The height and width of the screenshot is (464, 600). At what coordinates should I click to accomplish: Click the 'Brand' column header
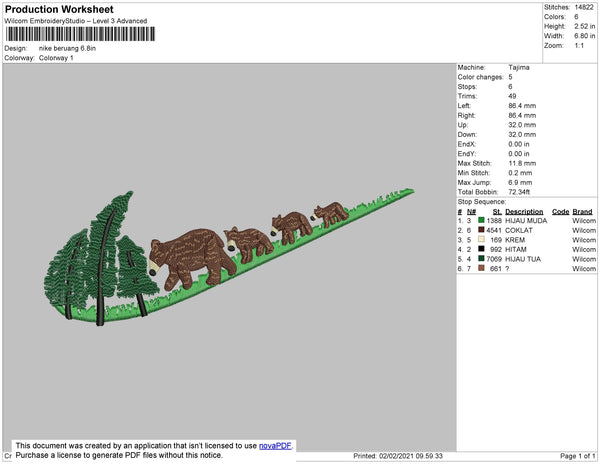[582, 212]
